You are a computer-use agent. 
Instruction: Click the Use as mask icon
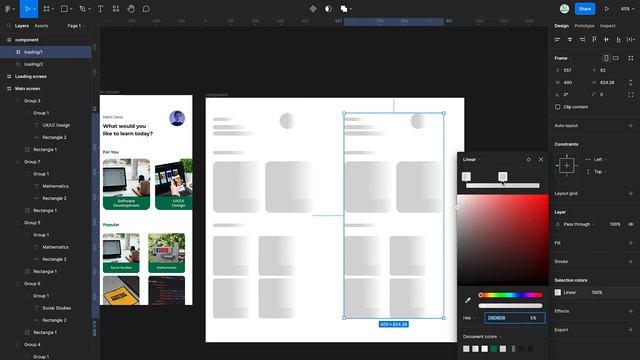coord(328,9)
